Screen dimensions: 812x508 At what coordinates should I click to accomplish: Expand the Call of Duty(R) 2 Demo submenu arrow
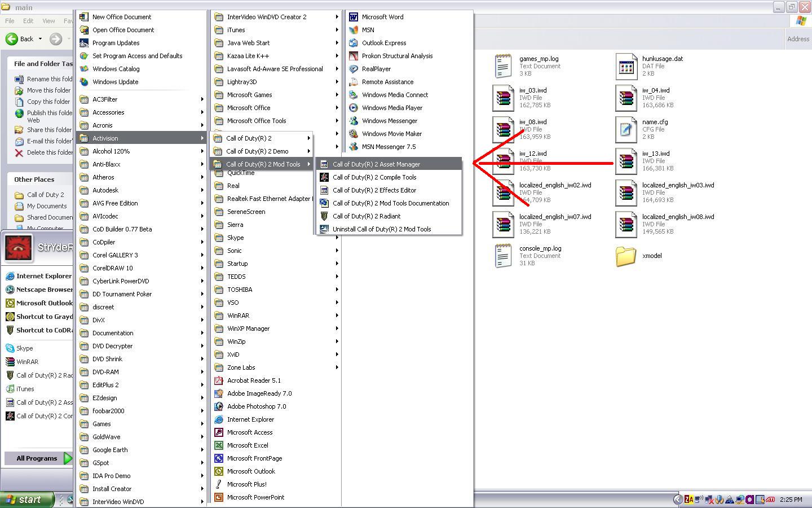(308, 151)
